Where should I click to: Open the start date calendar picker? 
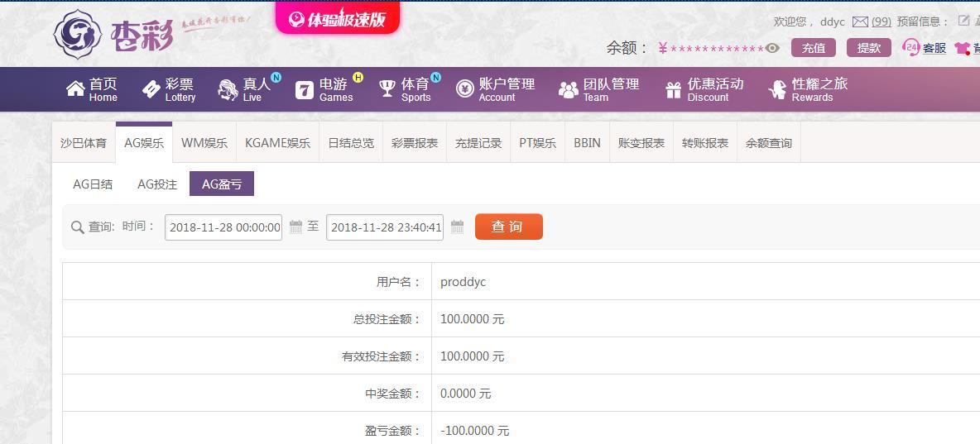click(x=295, y=227)
